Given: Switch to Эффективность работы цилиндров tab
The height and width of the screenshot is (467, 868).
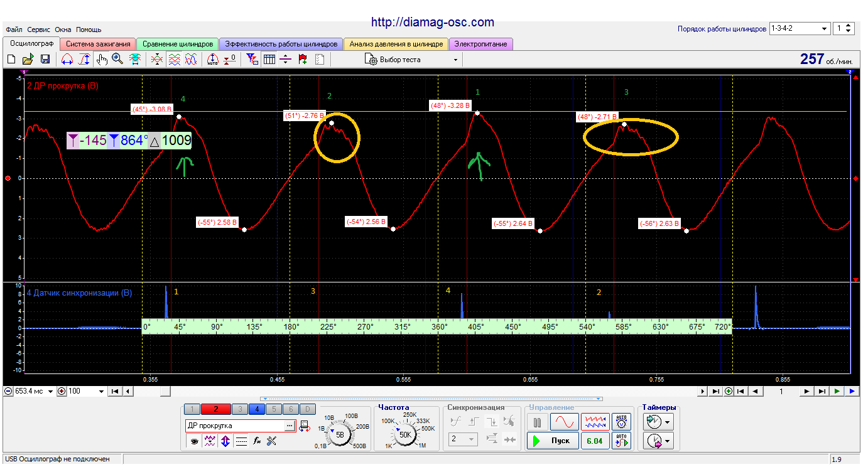Looking at the screenshot, I should [x=281, y=44].
